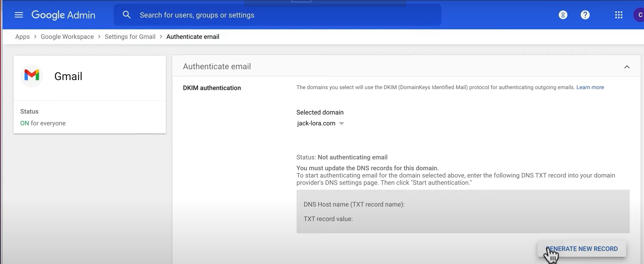644x264 pixels.
Task: Click the DKIM authentication label
Action: pyautogui.click(x=212, y=88)
